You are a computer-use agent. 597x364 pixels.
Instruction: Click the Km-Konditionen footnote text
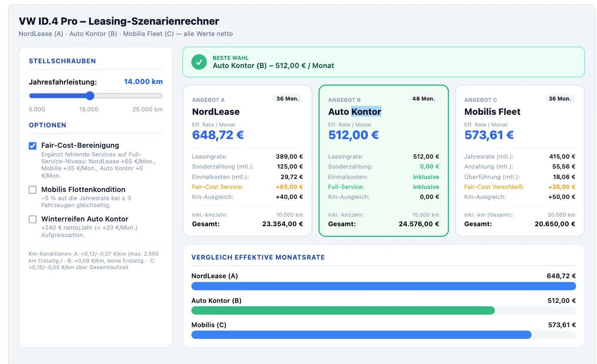[94, 260]
